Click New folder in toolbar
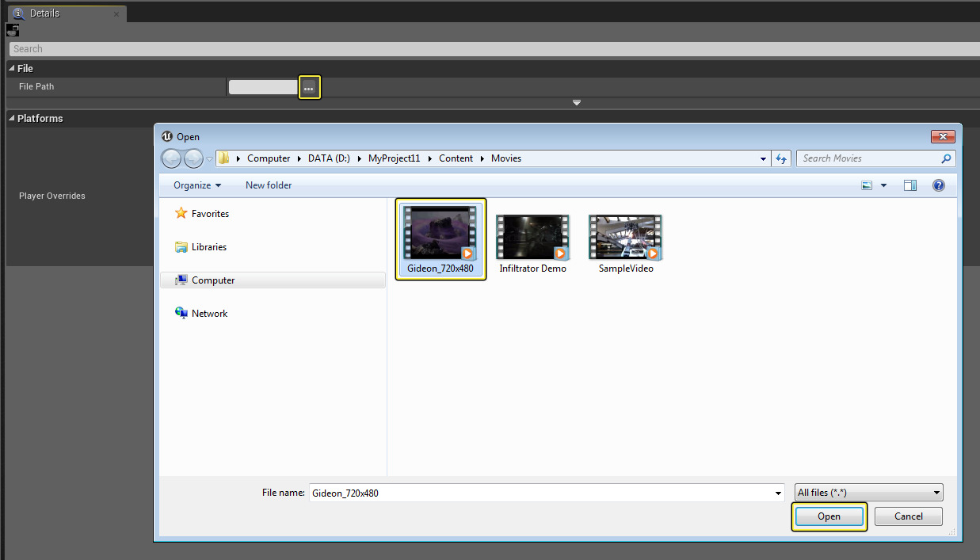The image size is (980, 560). click(269, 185)
